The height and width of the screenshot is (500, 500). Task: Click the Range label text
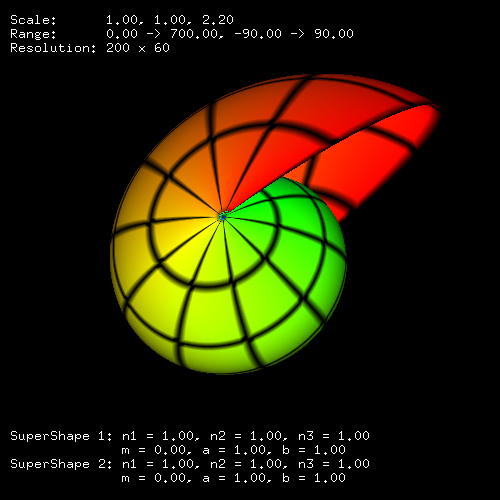tap(33, 34)
